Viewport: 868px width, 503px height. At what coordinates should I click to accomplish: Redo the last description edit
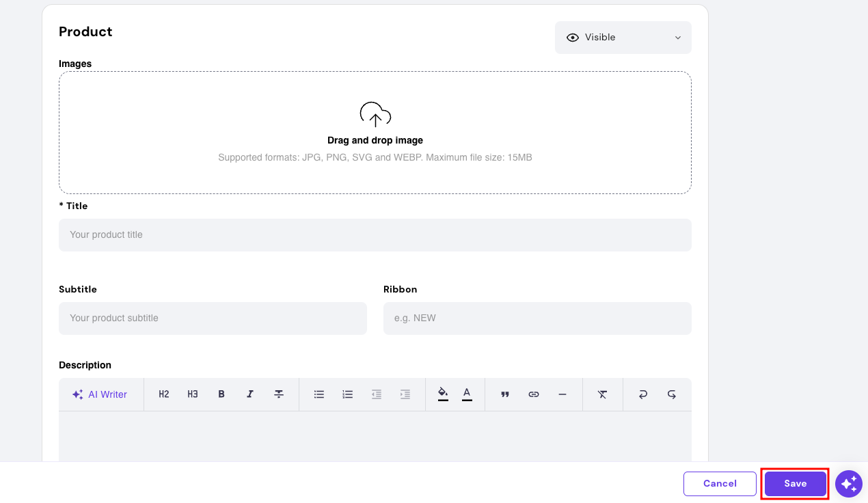pyautogui.click(x=671, y=394)
